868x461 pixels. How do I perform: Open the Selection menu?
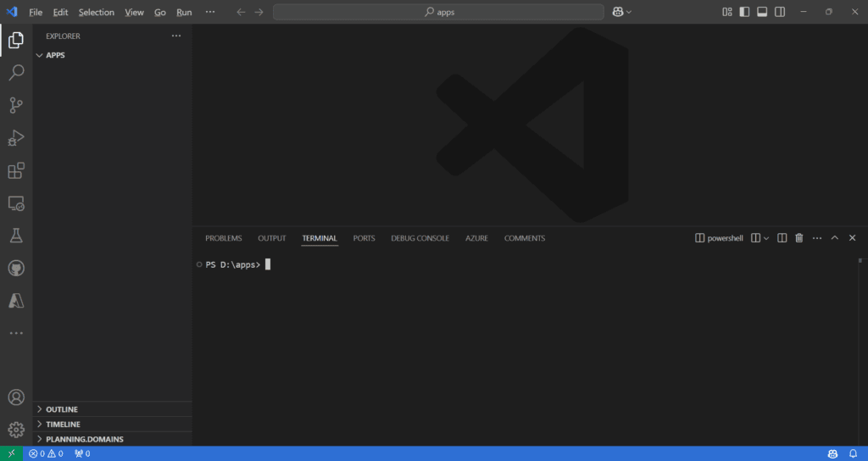tap(97, 12)
